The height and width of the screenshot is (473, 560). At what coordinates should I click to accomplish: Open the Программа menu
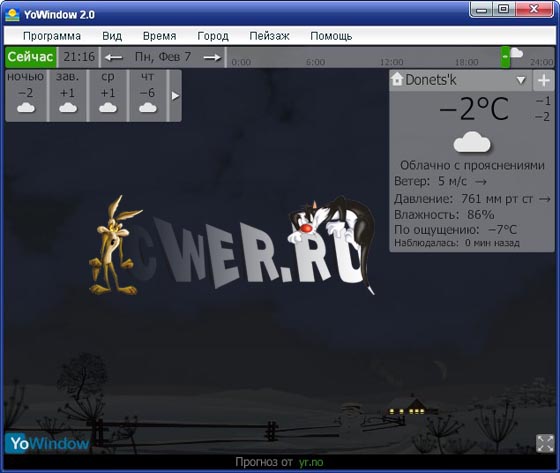click(52, 36)
